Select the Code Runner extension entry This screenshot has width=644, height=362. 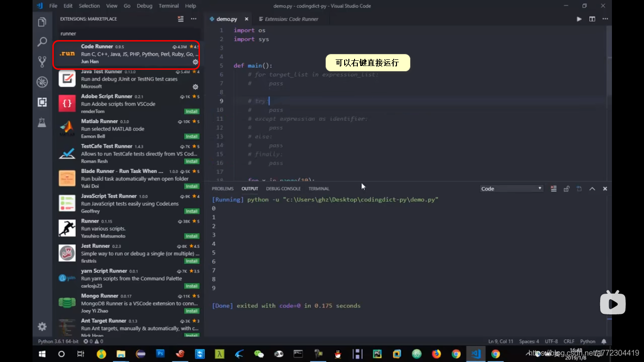[128, 54]
